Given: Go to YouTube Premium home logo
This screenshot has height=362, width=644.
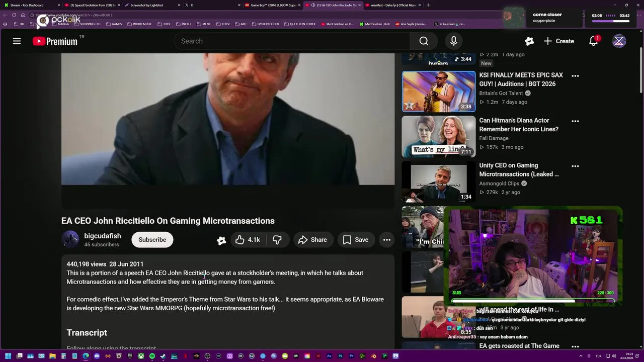Looking at the screenshot, I should coord(55,41).
